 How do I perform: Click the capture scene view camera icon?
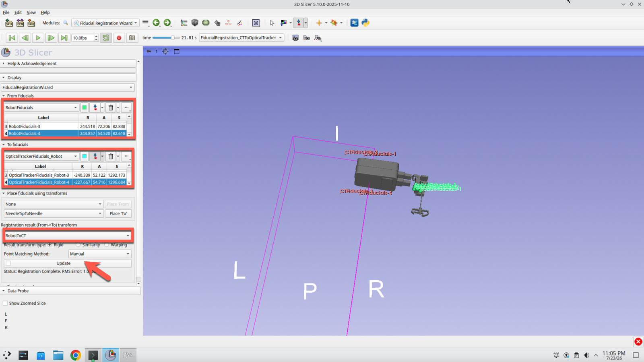(x=295, y=38)
